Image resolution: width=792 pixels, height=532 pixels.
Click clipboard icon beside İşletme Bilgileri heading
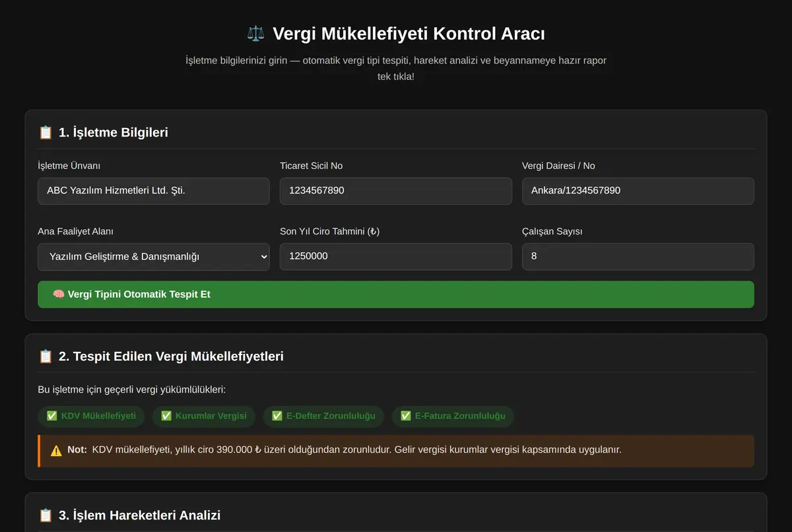[x=46, y=133]
